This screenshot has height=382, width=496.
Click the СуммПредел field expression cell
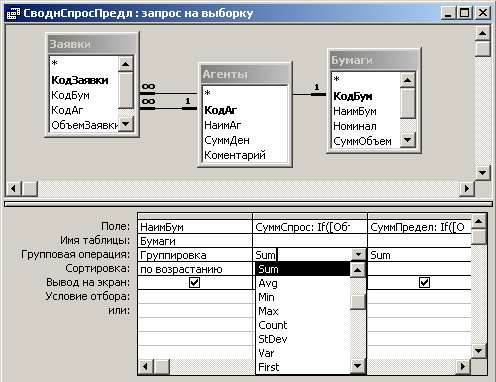pos(419,227)
